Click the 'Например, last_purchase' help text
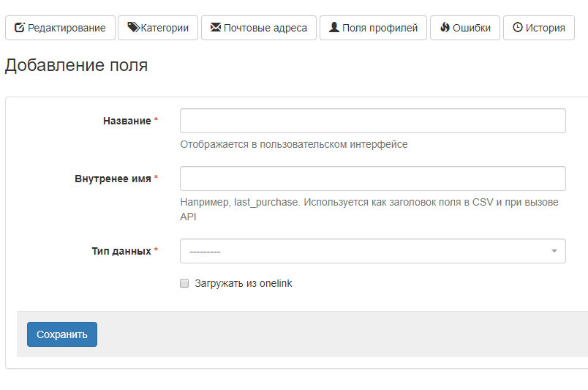Viewport: 588px width, 390px height. 369,209
